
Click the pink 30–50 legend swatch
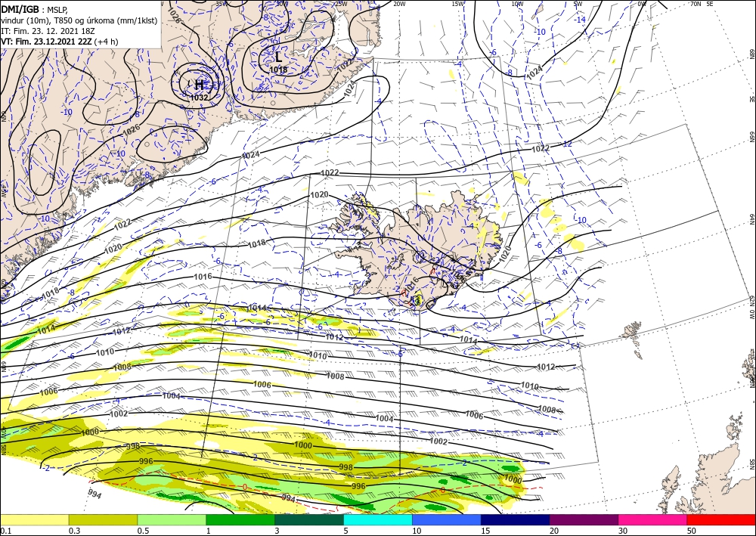(653, 519)
